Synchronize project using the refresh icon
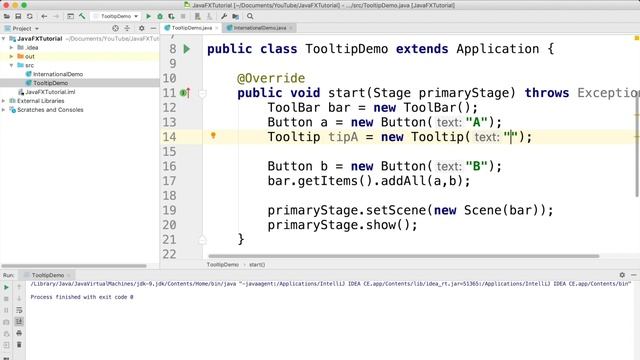 (x=29, y=16)
